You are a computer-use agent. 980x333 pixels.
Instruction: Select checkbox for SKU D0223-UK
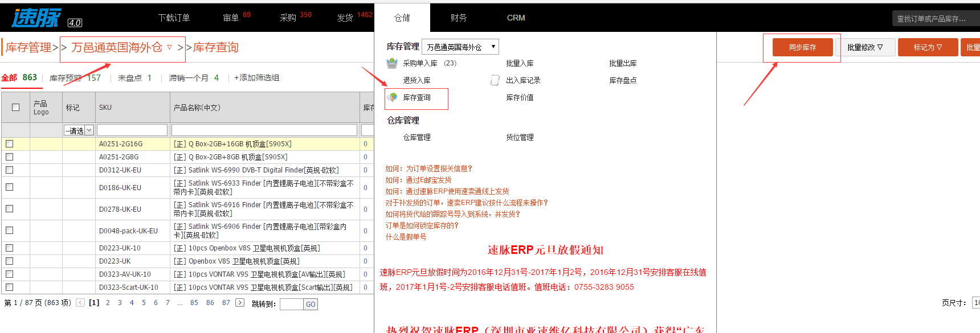click(x=10, y=261)
